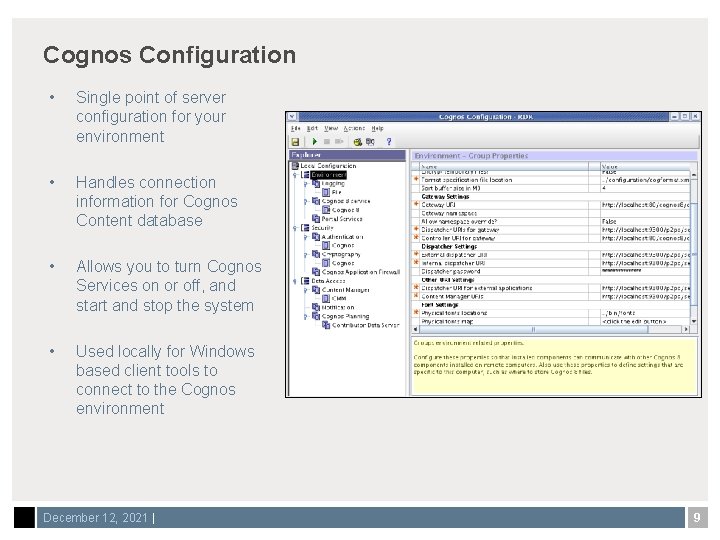
Task: Click the horizontal scrollbar left arrow
Action: click(416, 329)
